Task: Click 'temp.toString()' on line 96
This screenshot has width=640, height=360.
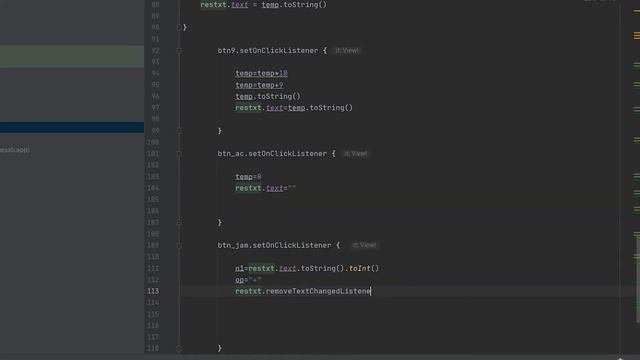Action: tap(268, 96)
